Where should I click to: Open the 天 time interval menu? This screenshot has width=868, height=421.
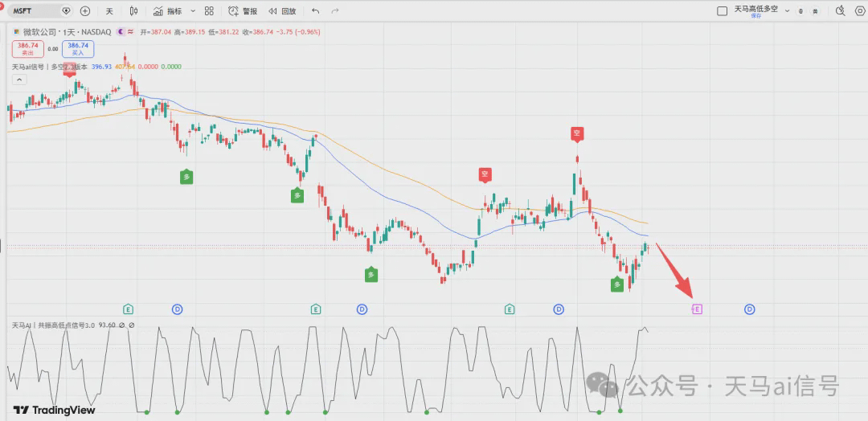109,11
